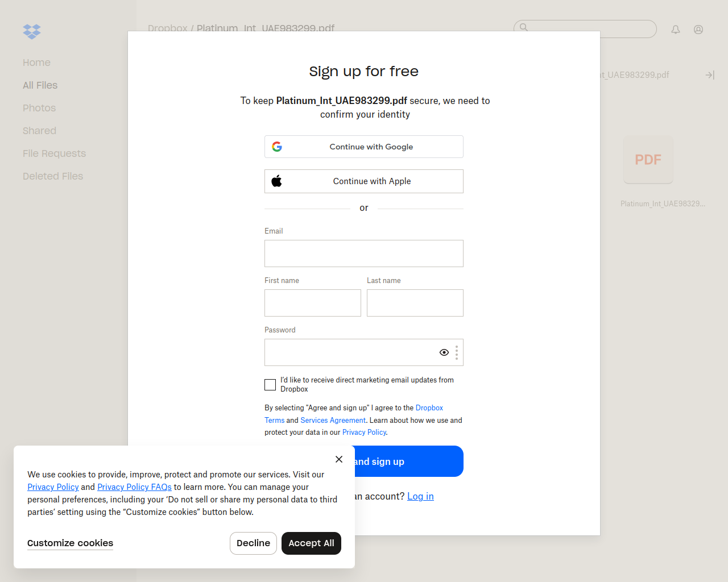Image resolution: width=728 pixels, height=582 pixels.
Task: Show the password with eye icon
Action: 444,352
